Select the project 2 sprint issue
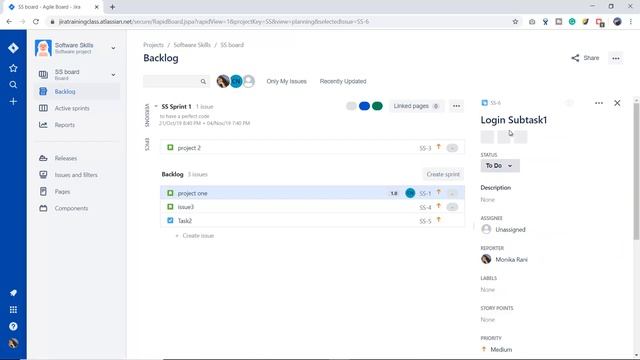This screenshot has width=640, height=360. click(312, 148)
